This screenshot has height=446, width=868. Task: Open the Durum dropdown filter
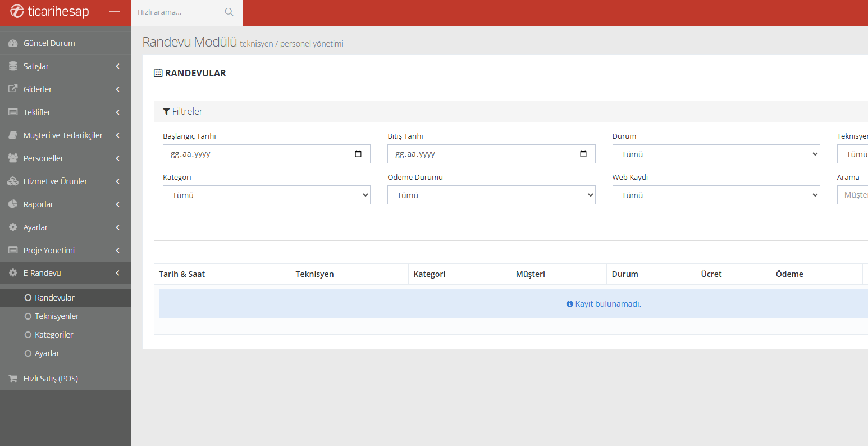(x=716, y=154)
